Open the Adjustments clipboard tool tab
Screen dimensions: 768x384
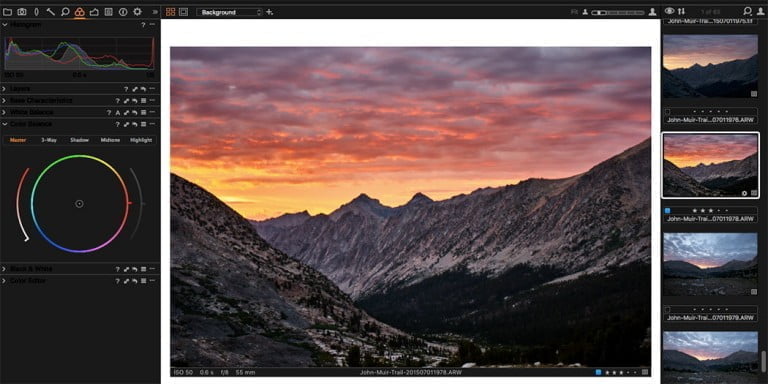pos(108,12)
